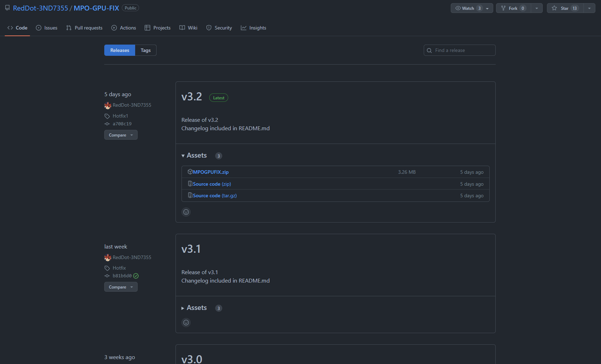
Task: Open the RedDot-3ND7355 owner link
Action: 40,8
